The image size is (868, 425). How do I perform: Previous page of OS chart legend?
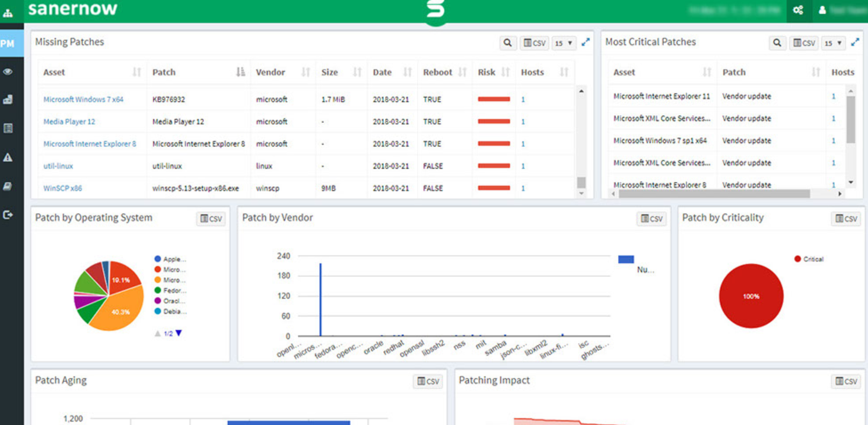tap(158, 334)
